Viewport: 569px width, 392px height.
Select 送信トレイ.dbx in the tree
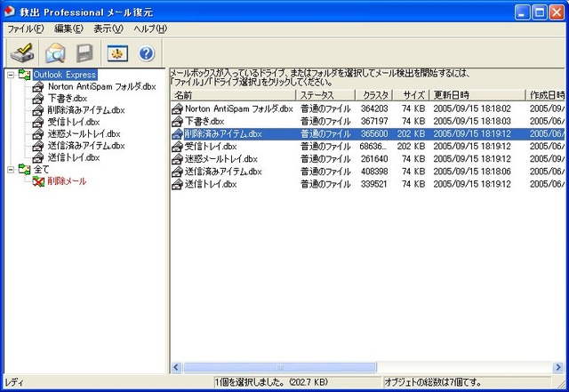pos(74,157)
